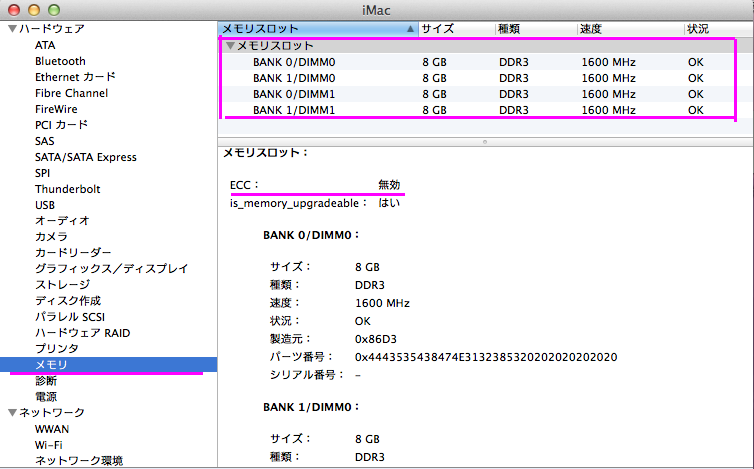The width and height of the screenshot is (754, 469).
Task: Select Wi-Fi under ネットワーク
Action: coord(50,445)
